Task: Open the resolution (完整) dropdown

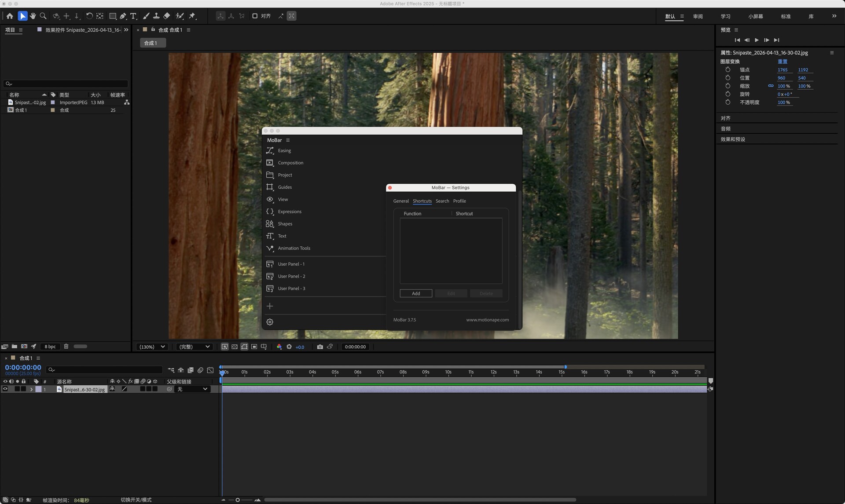Action: pyautogui.click(x=194, y=347)
